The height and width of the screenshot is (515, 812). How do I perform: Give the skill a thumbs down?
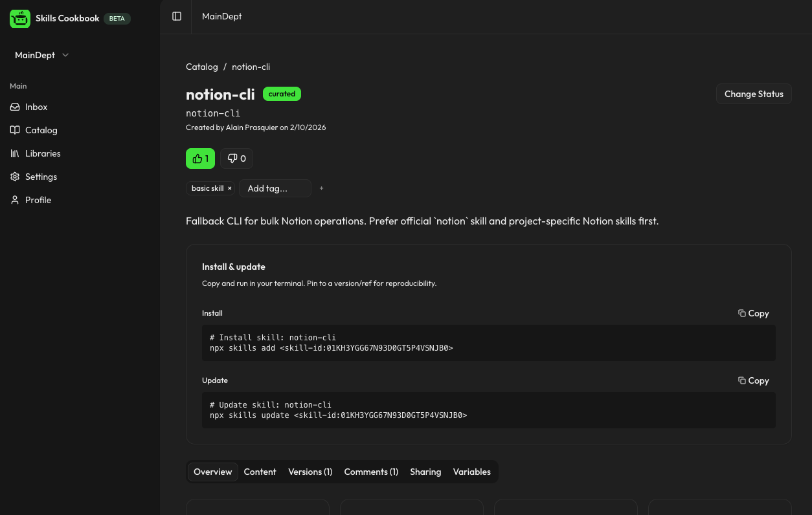click(x=236, y=158)
